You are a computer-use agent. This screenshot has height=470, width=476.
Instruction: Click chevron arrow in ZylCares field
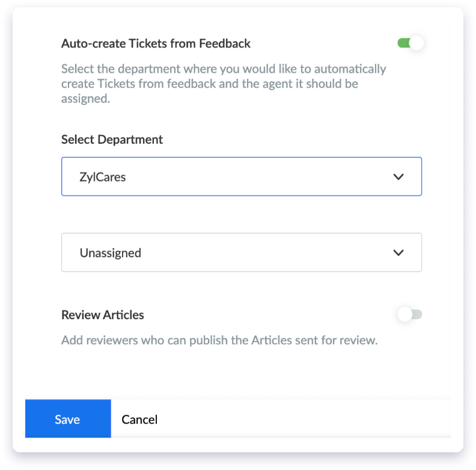tap(398, 177)
